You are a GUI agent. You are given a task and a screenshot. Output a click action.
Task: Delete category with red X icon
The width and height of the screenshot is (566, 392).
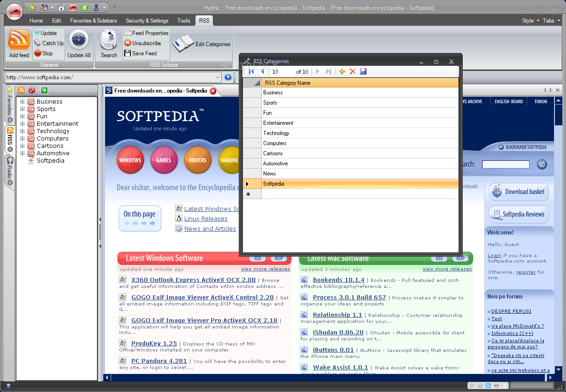(x=353, y=71)
